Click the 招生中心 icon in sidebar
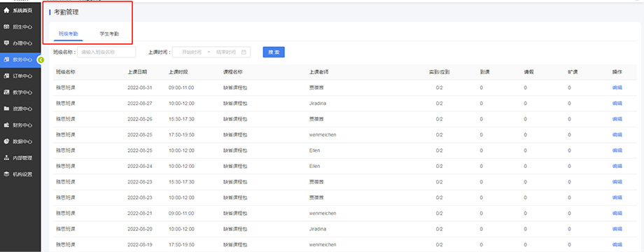This screenshot has height=252, width=644. coord(6,27)
